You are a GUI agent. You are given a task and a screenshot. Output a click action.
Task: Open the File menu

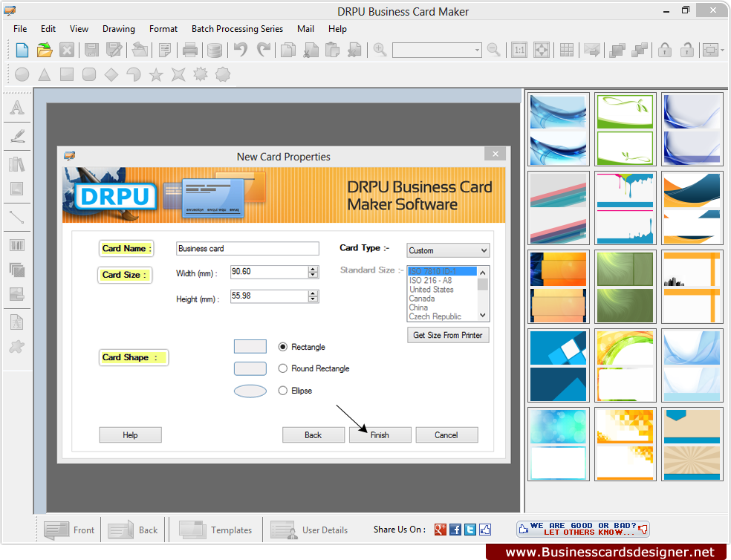pos(20,29)
